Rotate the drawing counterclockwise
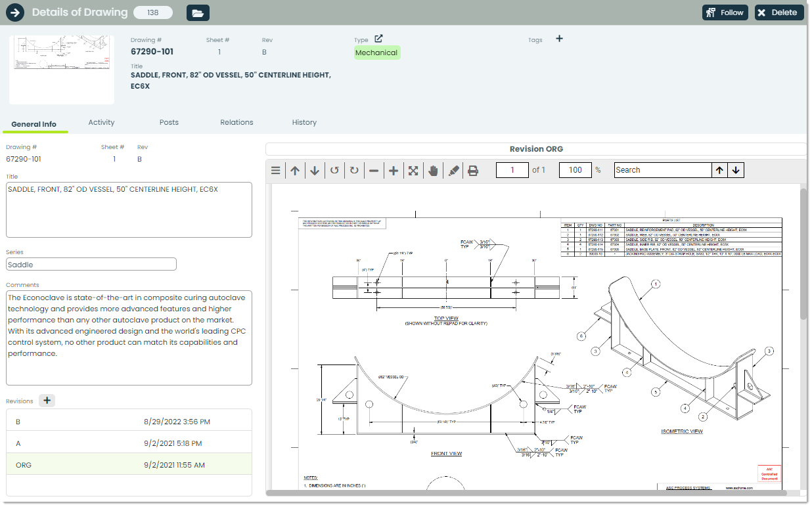The width and height of the screenshot is (812, 507). tap(334, 169)
